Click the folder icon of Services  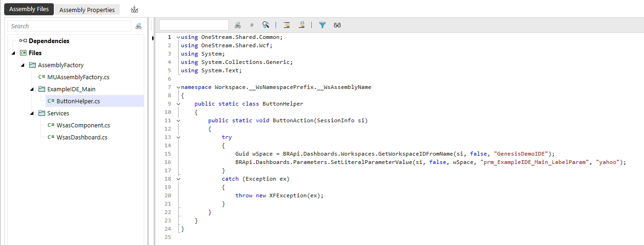click(x=42, y=113)
